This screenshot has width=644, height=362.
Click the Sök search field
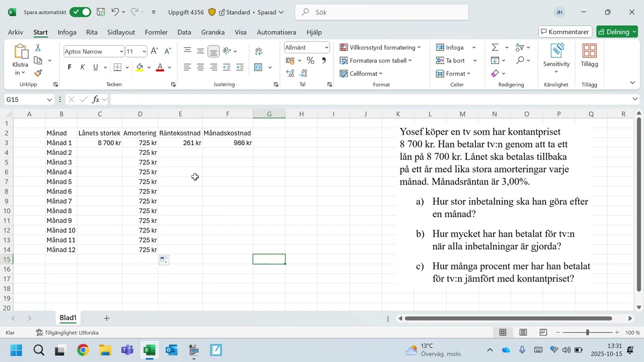coord(381,12)
